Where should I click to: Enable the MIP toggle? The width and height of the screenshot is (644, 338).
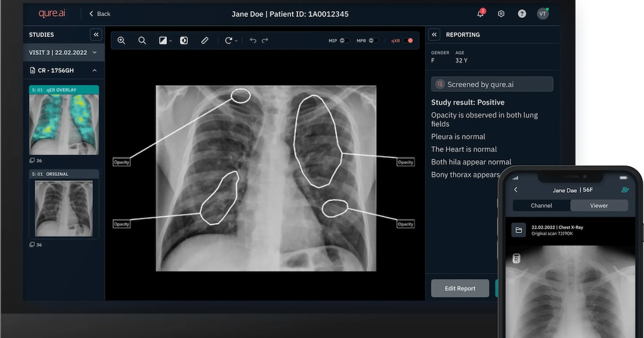coord(345,40)
